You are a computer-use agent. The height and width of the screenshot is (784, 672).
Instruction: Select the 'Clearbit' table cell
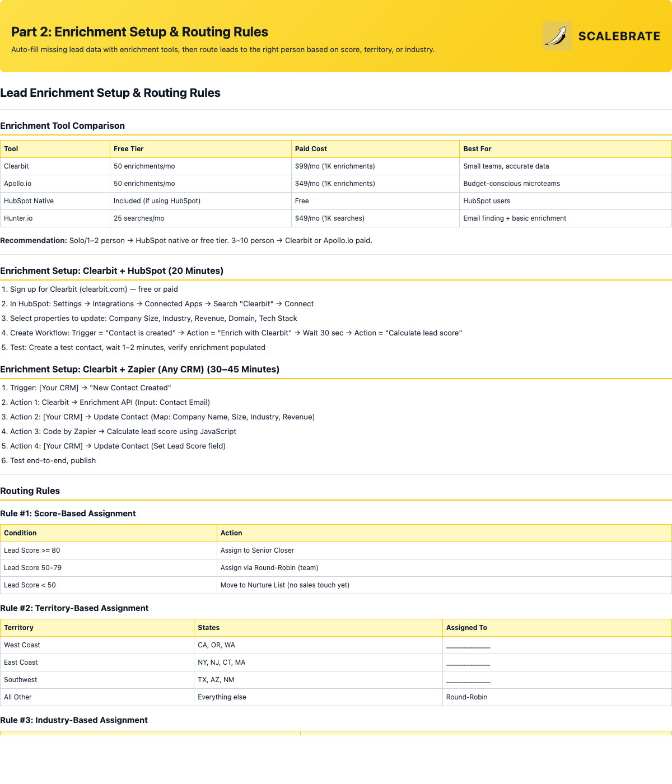(x=55, y=166)
